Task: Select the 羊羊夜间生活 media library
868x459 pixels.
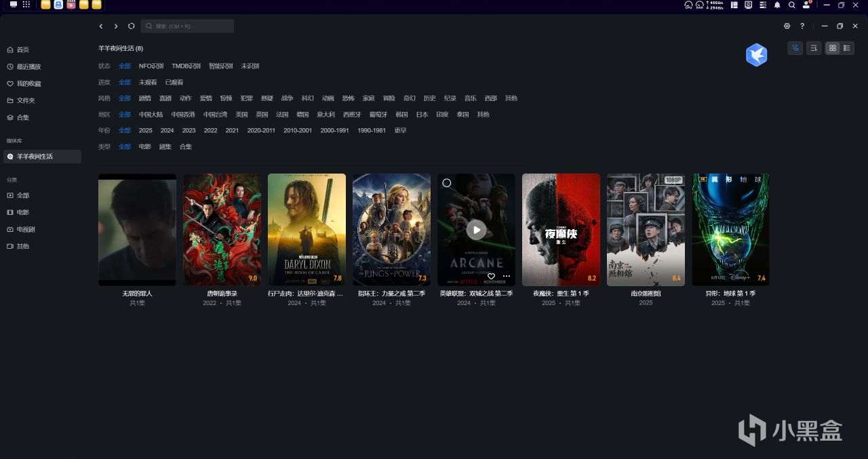Action: click(x=42, y=157)
